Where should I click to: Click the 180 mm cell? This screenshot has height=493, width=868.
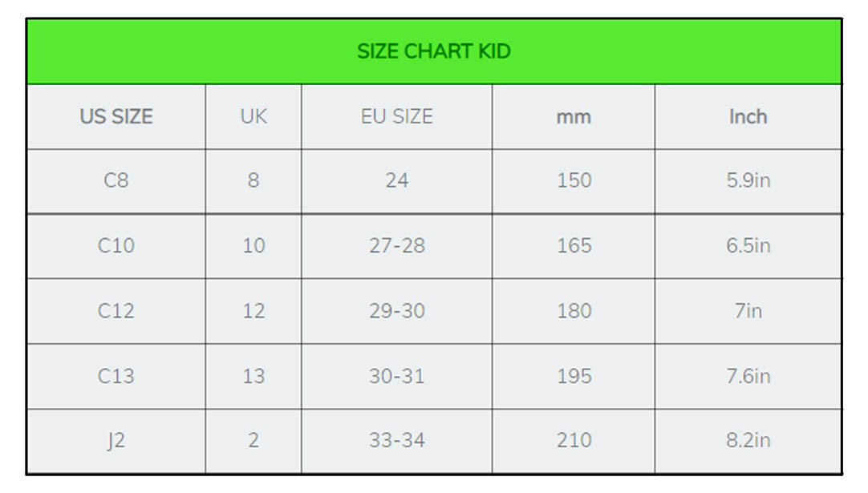point(574,310)
